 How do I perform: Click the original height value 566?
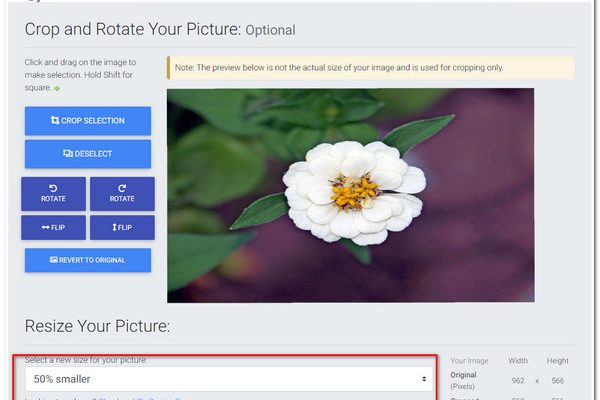[558, 380]
